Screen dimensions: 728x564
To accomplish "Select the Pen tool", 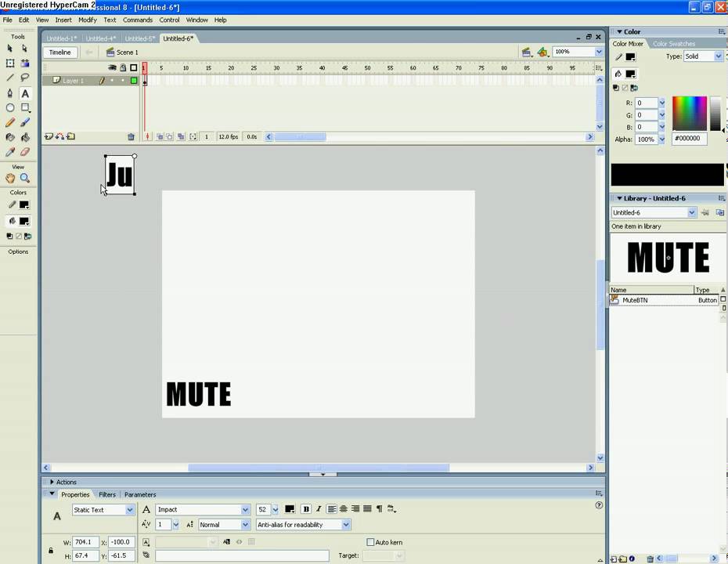I will (x=9, y=93).
